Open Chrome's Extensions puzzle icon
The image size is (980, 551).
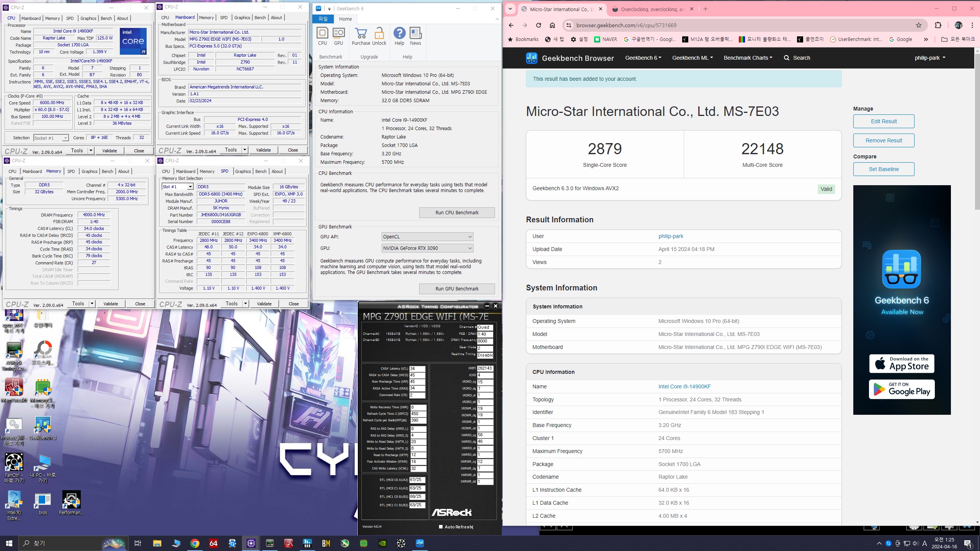pos(938,25)
